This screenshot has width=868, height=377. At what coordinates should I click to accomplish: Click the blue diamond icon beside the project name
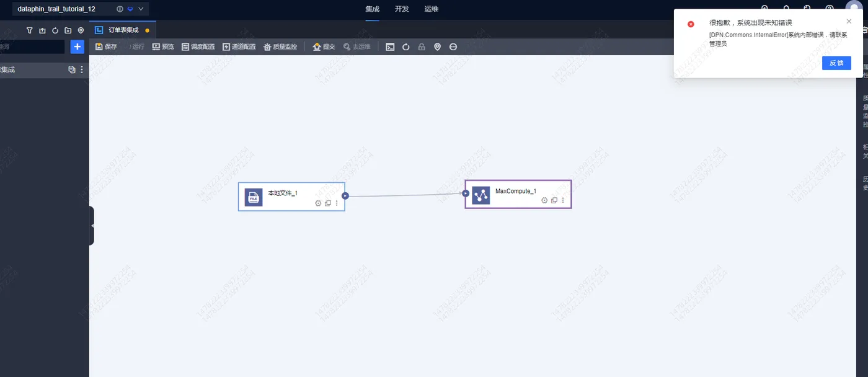[130, 9]
